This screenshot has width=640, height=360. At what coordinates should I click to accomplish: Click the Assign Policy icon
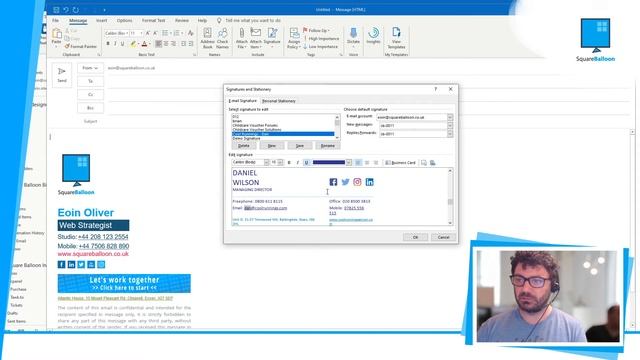[x=294, y=33]
